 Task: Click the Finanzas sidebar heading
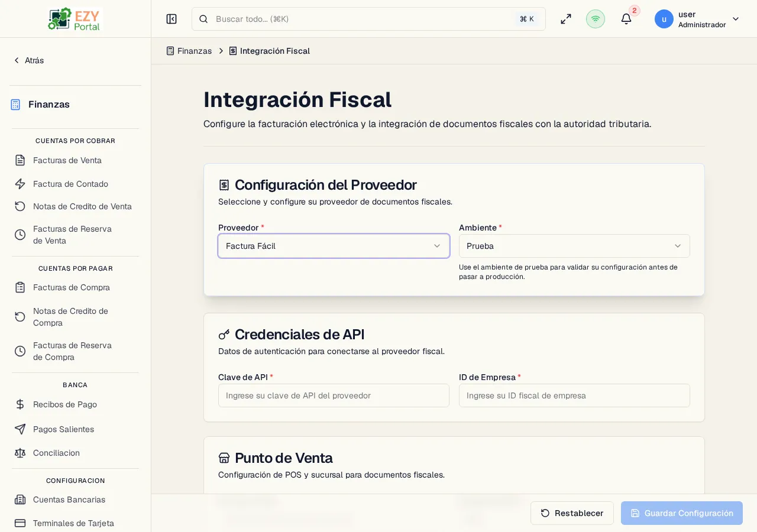click(x=49, y=105)
